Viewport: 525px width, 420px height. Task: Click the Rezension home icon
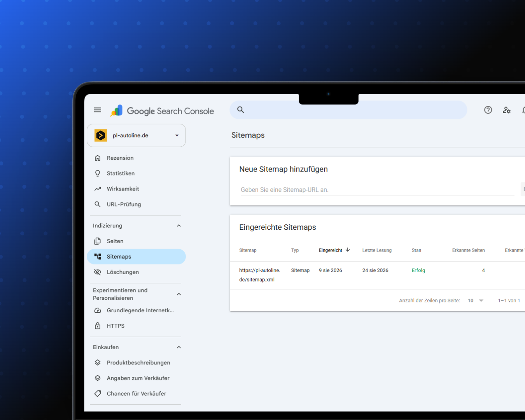point(98,158)
